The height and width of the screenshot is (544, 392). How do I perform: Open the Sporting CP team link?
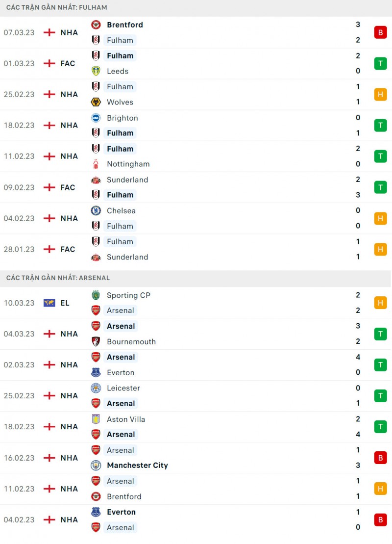tap(128, 295)
